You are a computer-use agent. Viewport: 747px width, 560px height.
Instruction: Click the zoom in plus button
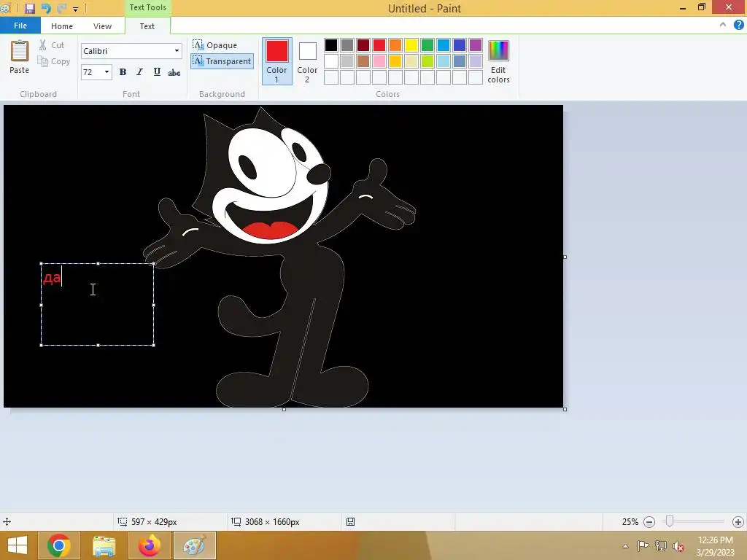(x=738, y=522)
